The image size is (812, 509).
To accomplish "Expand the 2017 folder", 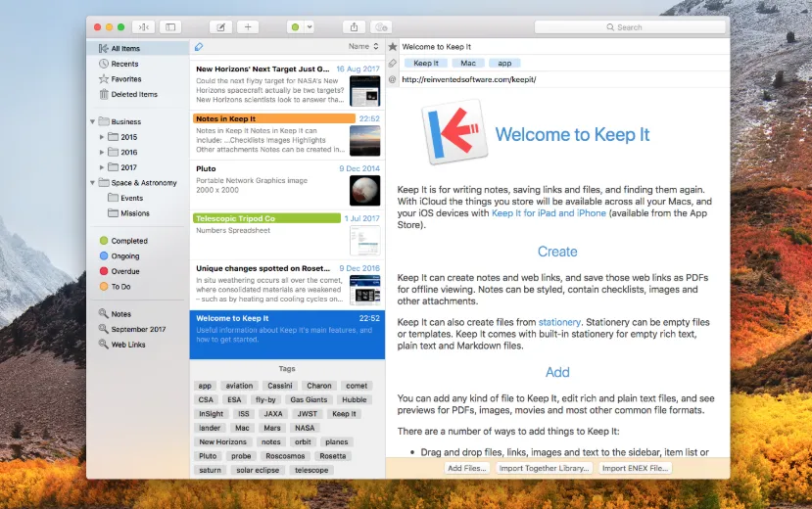I will pyautogui.click(x=102, y=167).
